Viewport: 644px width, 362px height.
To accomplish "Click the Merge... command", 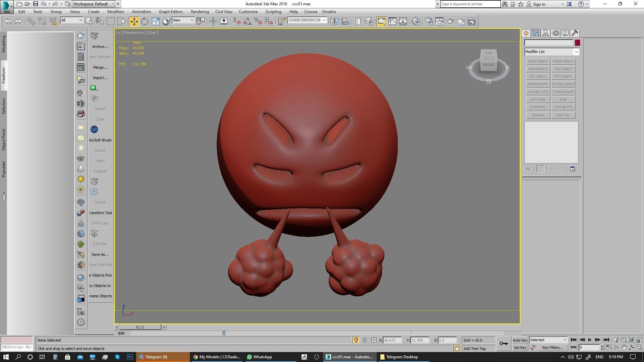I will pyautogui.click(x=100, y=67).
